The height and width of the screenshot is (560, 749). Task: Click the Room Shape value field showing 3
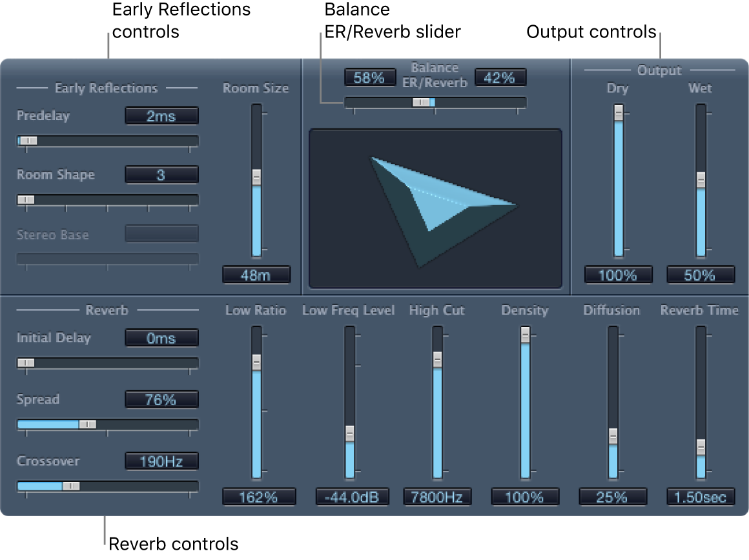point(161,174)
